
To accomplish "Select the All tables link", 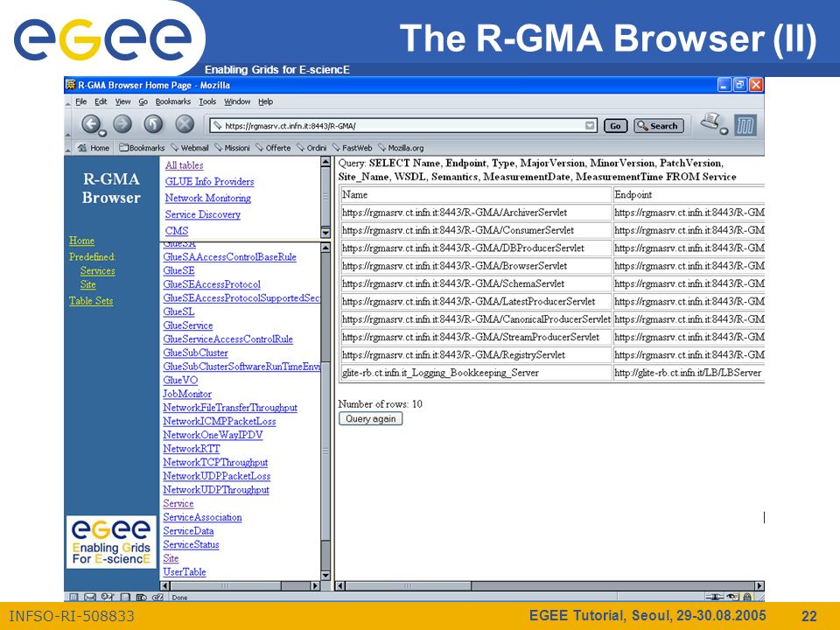I will point(184,165).
